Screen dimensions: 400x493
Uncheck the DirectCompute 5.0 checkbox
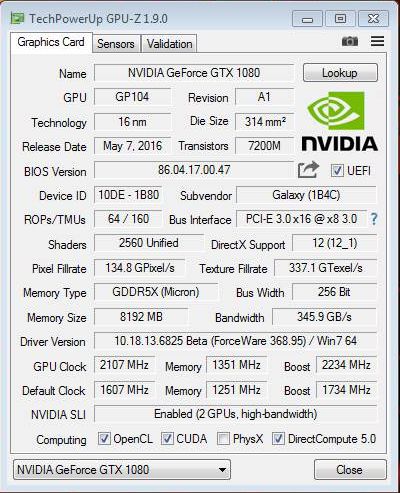coord(278,438)
